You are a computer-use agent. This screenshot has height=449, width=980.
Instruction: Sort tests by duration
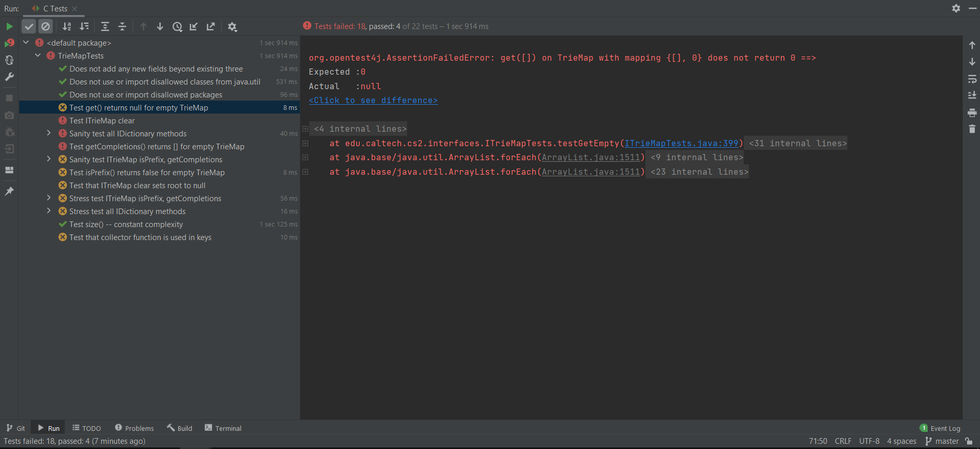[x=84, y=26]
